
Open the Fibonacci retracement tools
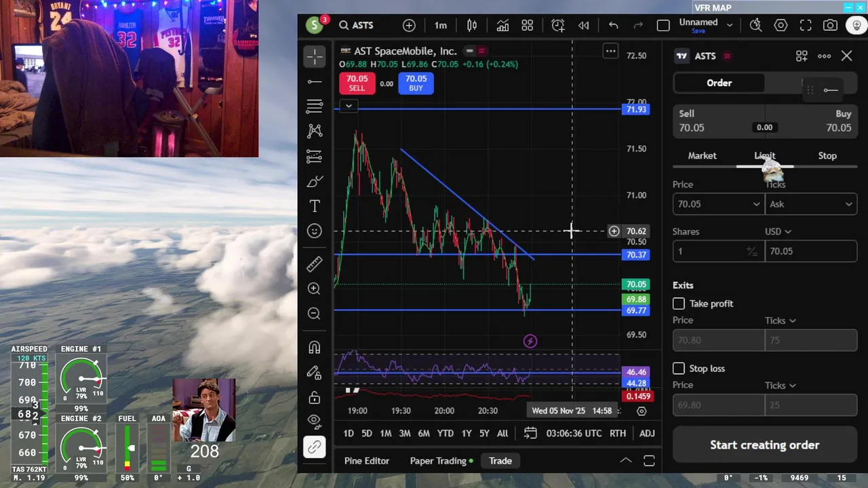tap(315, 106)
